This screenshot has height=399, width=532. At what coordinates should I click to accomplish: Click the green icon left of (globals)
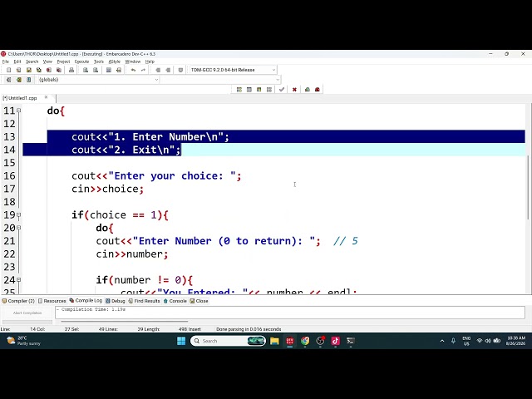click(x=19, y=80)
